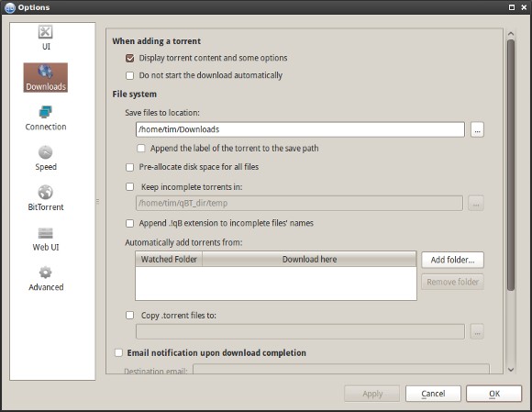Image resolution: width=532 pixels, height=412 pixels.
Task: Enable Keep incomplete torrents in checkbox
Action: (129, 186)
